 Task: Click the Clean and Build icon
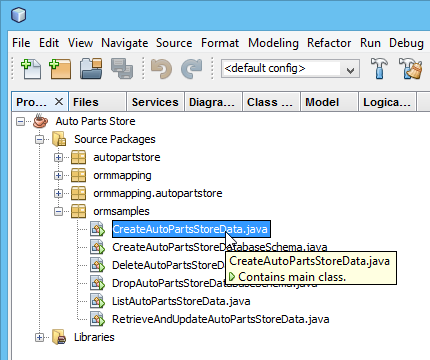click(x=411, y=69)
